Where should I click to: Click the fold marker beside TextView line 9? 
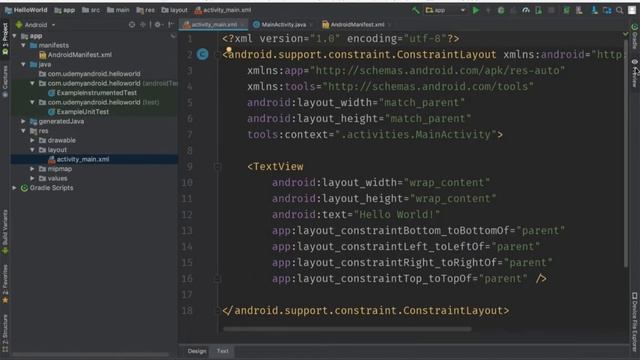pos(218,167)
